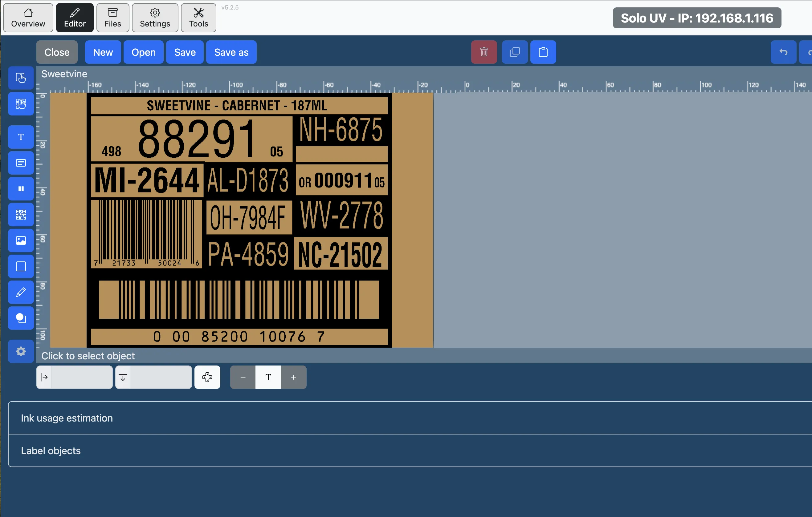Select the large 88291 number on label
The image size is (812, 517).
point(197,139)
